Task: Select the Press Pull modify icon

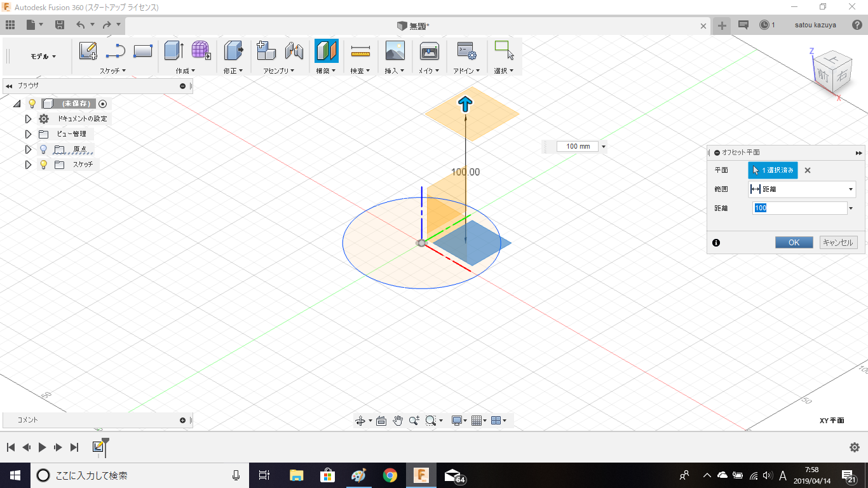Action: click(234, 51)
